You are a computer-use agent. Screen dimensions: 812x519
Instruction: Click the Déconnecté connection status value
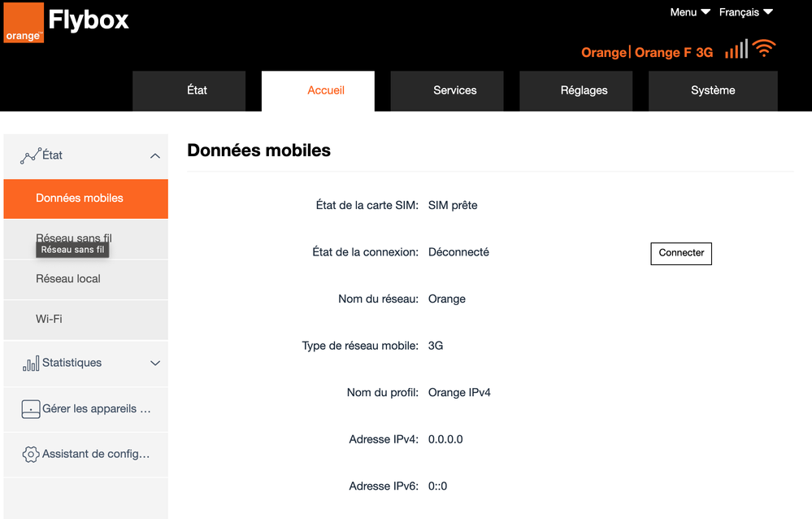click(458, 252)
